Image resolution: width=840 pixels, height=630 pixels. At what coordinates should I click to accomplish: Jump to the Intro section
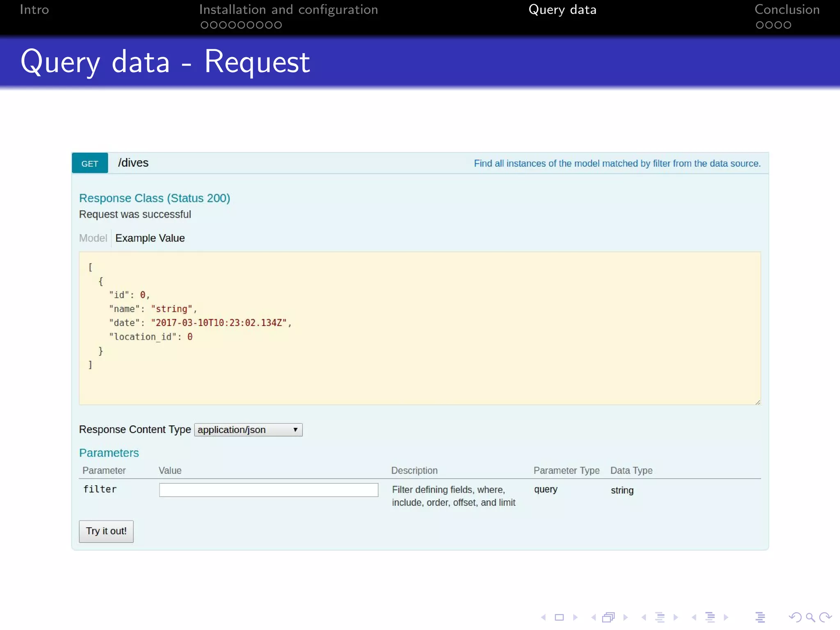click(34, 9)
